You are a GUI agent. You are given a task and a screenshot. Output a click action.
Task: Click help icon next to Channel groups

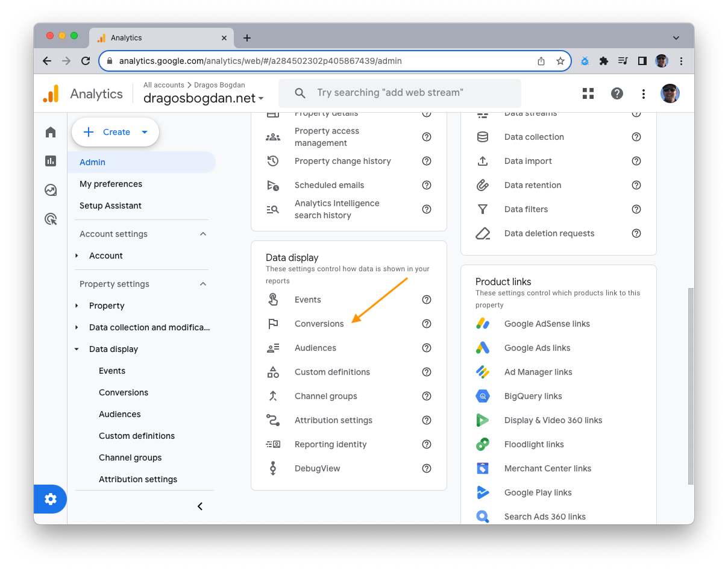click(x=427, y=396)
